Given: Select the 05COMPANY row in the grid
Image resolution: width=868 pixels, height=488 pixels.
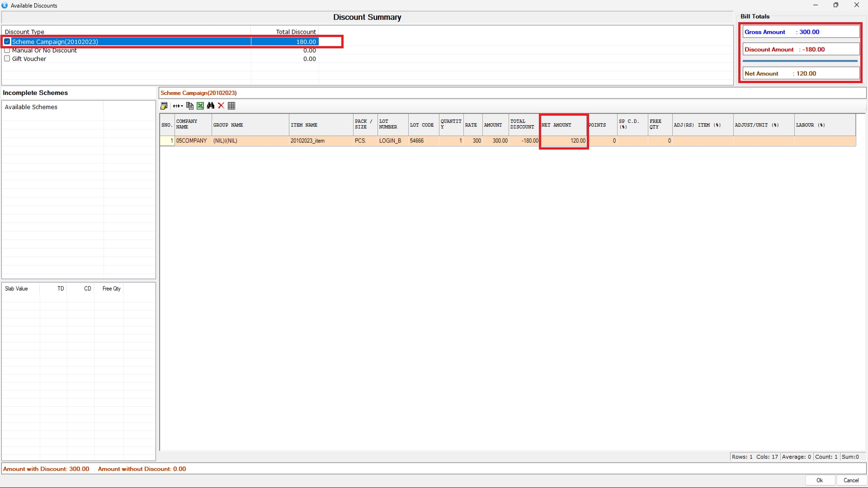Looking at the screenshot, I should 192,141.
